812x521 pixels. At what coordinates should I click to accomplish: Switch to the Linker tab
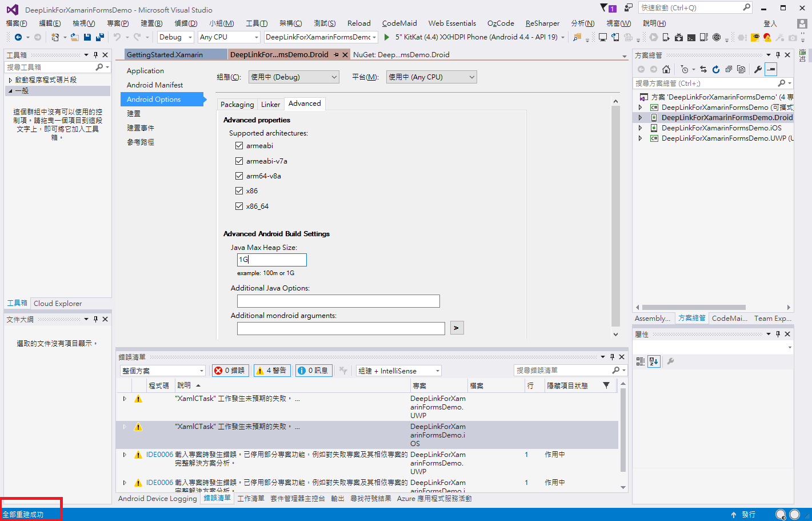270,105
